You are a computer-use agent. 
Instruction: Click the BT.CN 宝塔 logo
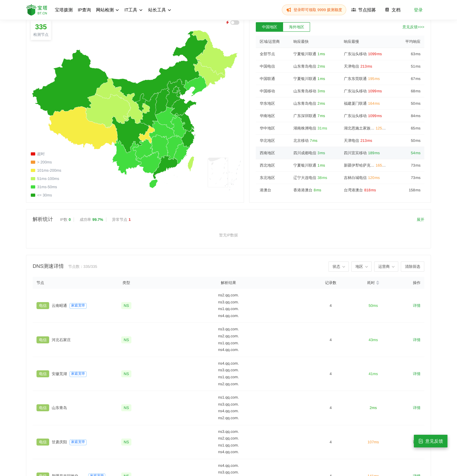pyautogui.click(x=37, y=10)
